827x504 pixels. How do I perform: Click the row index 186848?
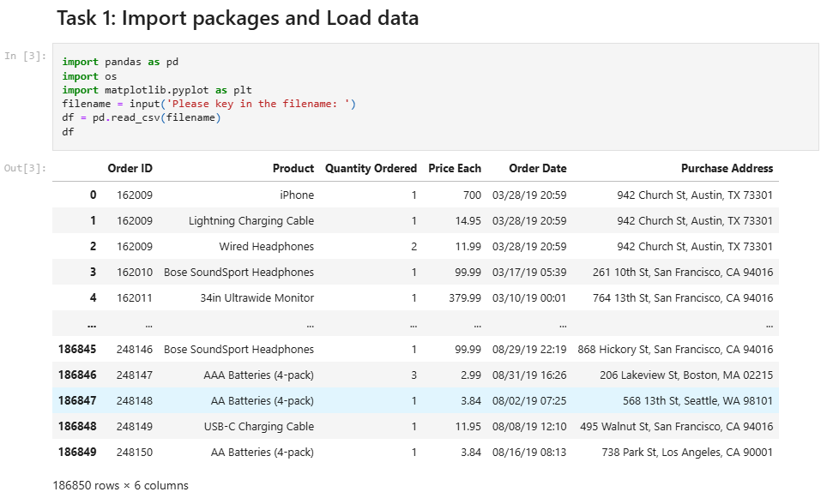click(x=77, y=427)
